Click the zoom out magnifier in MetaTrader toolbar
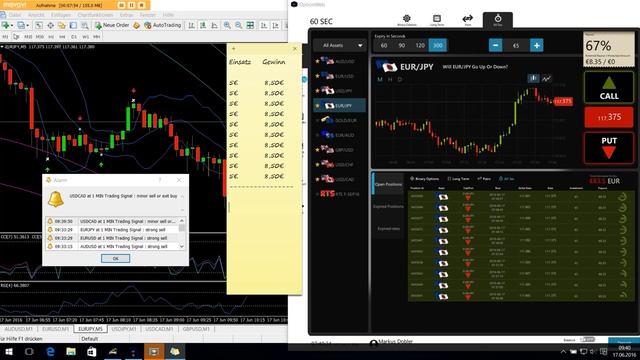The height and width of the screenshot is (360, 640). pos(238,25)
